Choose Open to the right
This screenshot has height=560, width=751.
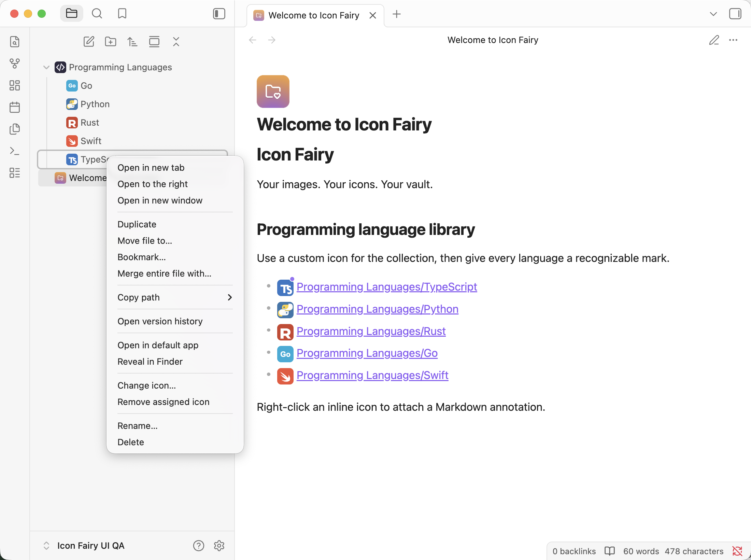(x=175, y=184)
